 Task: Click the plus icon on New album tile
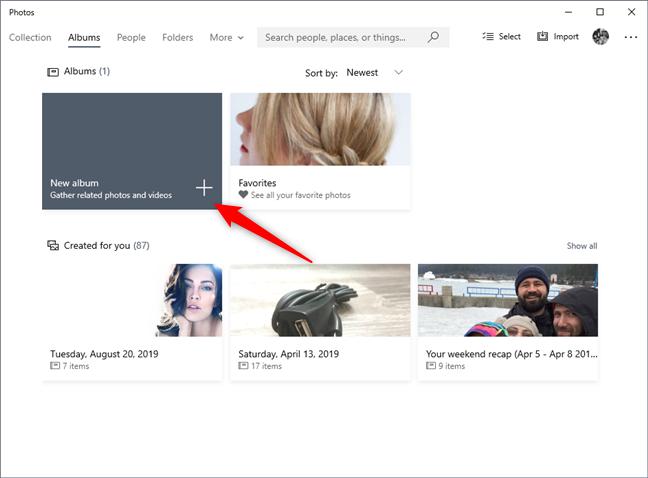(x=204, y=188)
